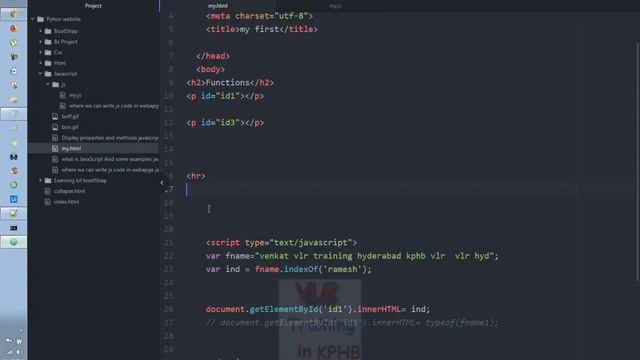The height and width of the screenshot is (360, 640).
Task: Click the var fname string line
Action: tap(352, 256)
